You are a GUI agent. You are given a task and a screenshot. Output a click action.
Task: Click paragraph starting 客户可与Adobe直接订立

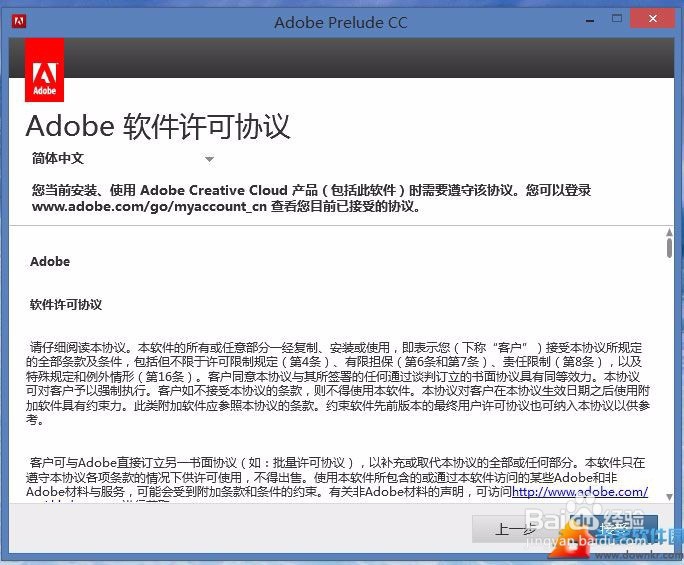[337, 479]
